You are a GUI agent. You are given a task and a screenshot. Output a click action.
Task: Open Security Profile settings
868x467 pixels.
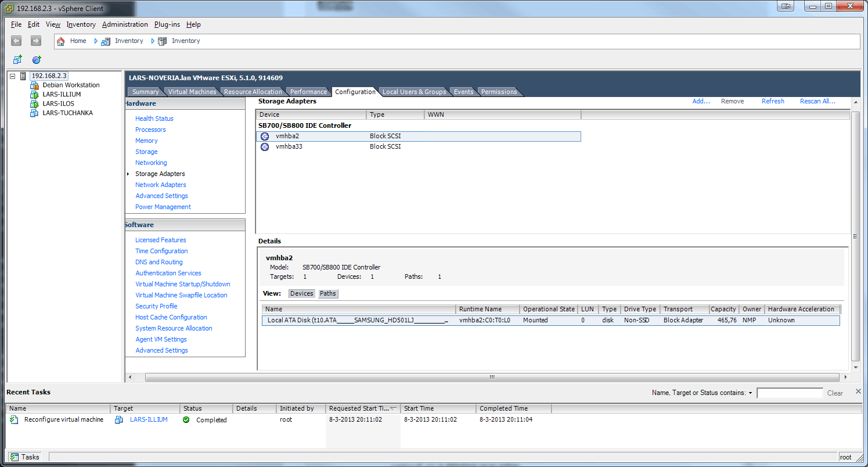[x=156, y=306]
